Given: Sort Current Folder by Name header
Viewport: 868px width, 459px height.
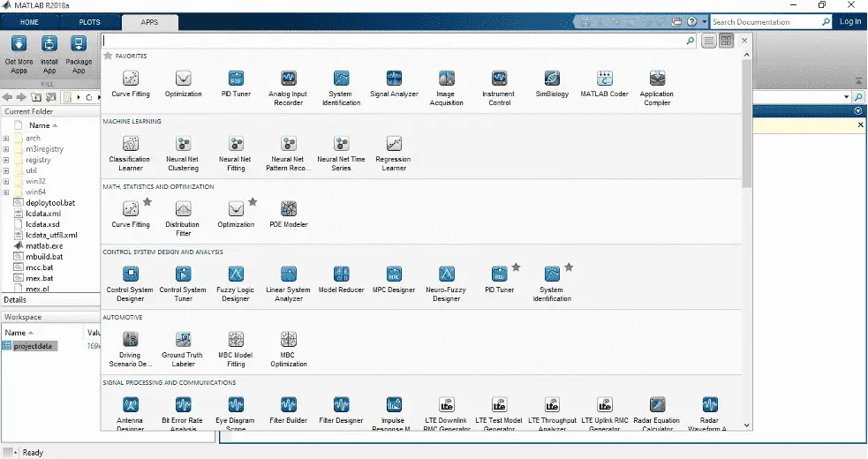Looking at the screenshot, I should pyautogui.click(x=43, y=125).
